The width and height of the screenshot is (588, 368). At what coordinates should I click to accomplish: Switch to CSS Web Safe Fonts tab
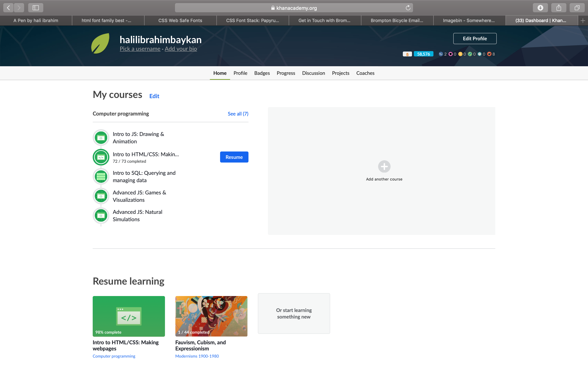click(180, 21)
